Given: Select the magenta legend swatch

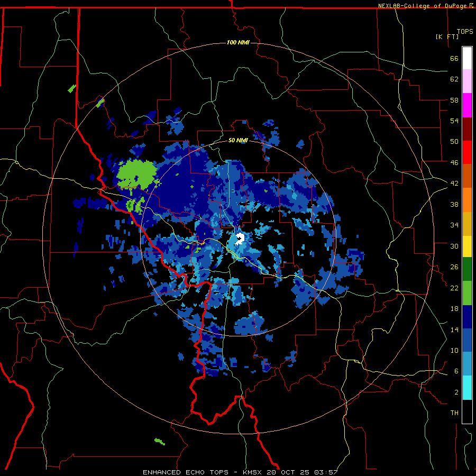Looking at the screenshot, I should click(x=467, y=105).
